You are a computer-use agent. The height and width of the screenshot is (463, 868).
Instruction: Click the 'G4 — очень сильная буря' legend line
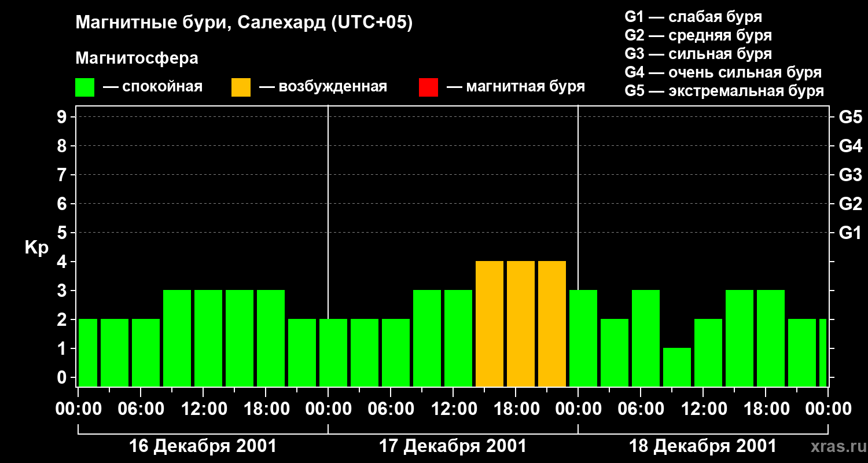[723, 72]
